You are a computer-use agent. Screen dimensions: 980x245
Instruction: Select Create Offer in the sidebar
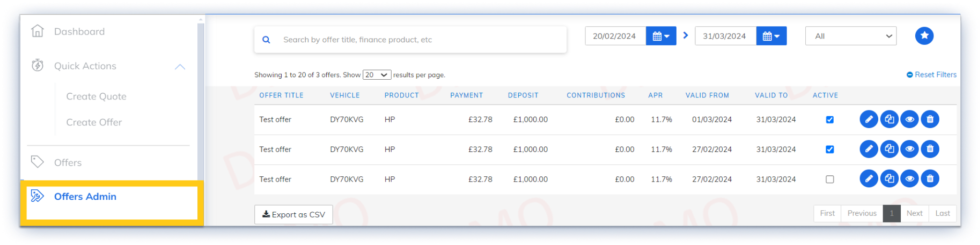tap(94, 122)
